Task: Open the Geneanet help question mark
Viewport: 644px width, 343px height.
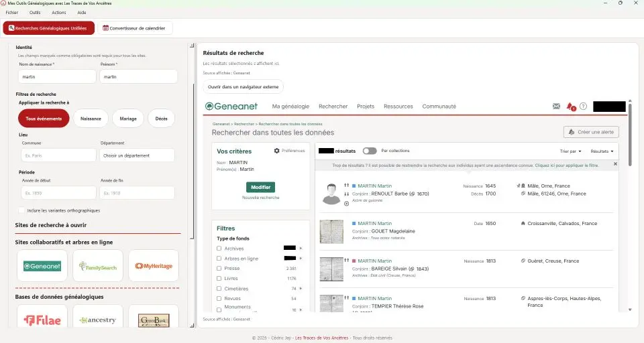Action: [583, 107]
